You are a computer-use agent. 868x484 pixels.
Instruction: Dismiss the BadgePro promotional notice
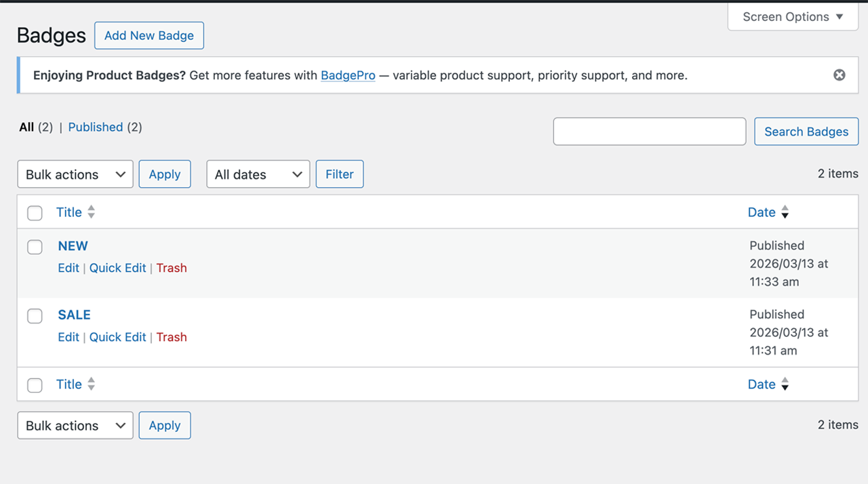[839, 75]
